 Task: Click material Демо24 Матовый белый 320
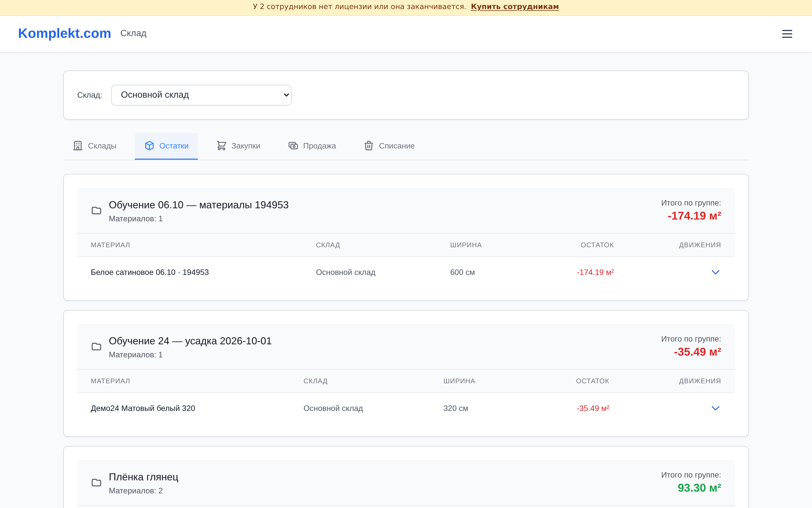coord(143,408)
